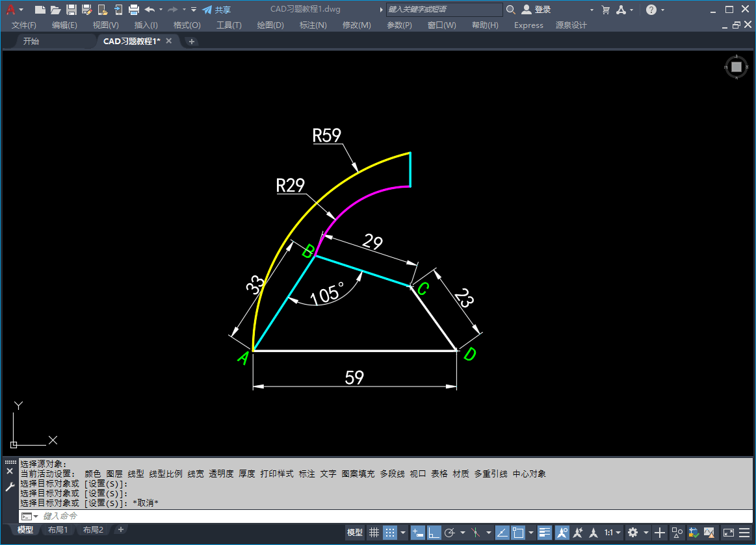This screenshot has height=545, width=756.
Task: Close the CAD习题教程1 drawing tab
Action: [169, 41]
